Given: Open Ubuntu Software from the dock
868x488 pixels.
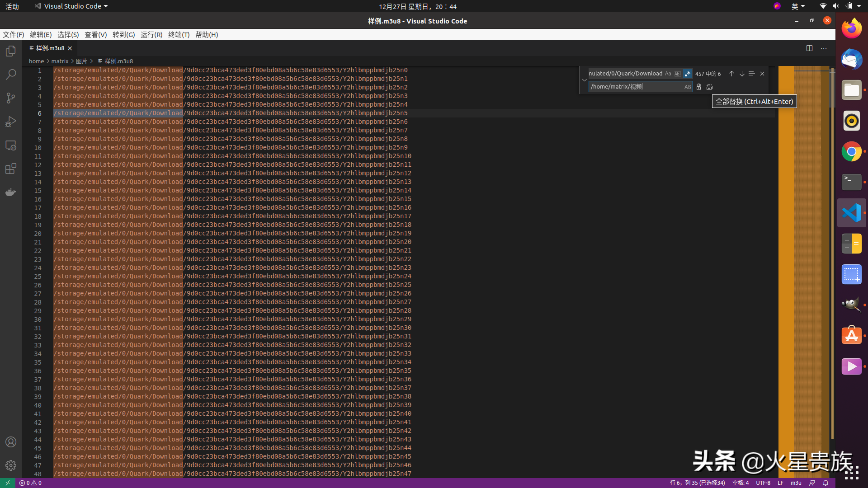Looking at the screenshot, I should [852, 336].
